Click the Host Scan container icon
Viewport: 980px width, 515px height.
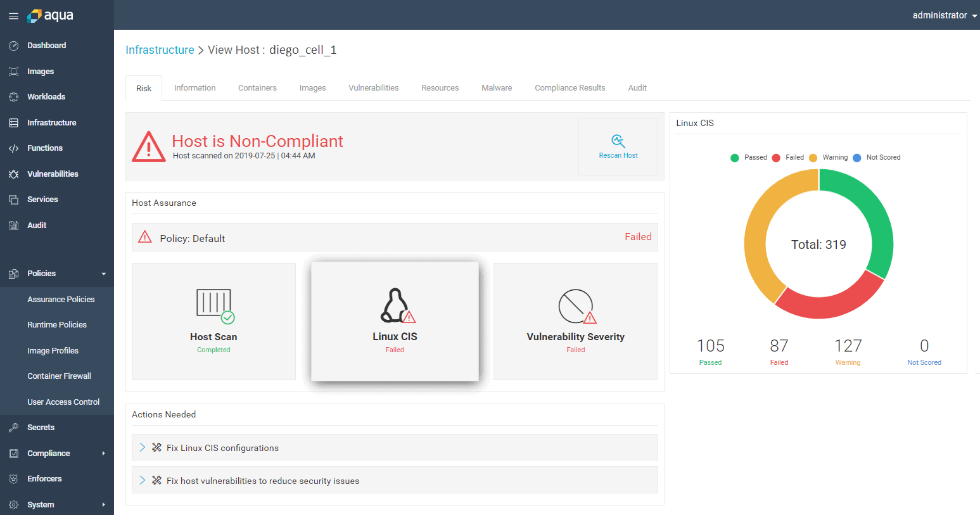pos(214,305)
